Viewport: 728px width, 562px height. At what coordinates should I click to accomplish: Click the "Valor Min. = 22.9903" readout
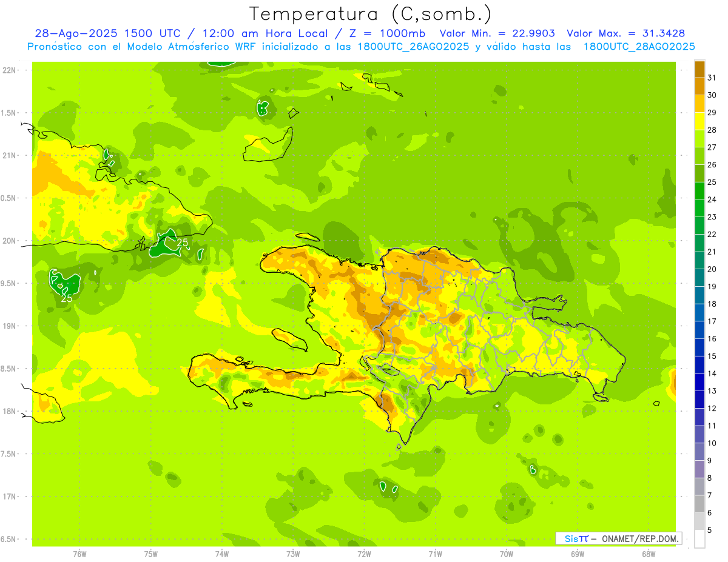497,33
